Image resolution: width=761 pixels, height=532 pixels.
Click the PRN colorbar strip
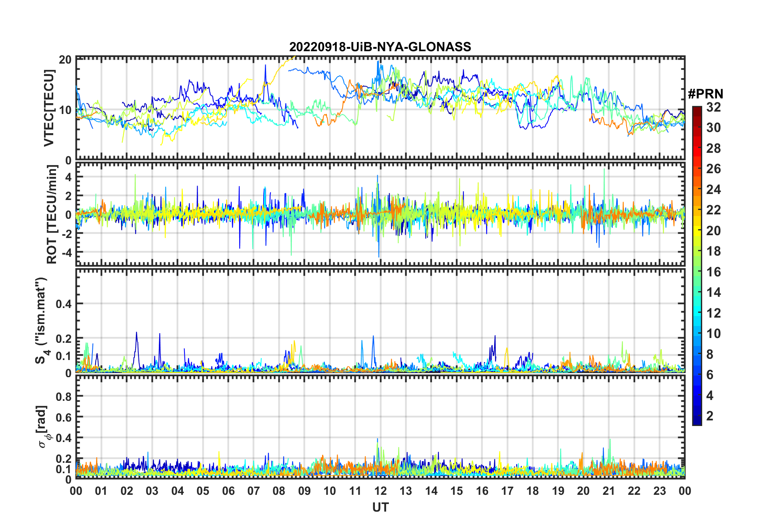[x=697, y=266]
